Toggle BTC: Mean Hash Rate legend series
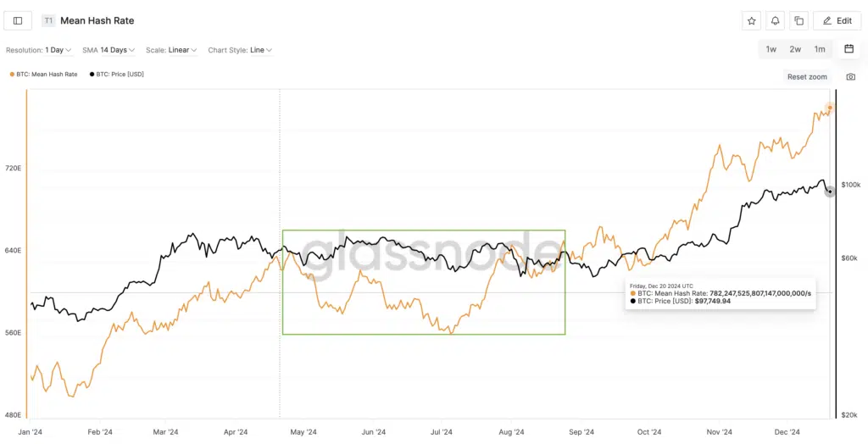Screen dimensions: 868x444 click(x=44, y=75)
